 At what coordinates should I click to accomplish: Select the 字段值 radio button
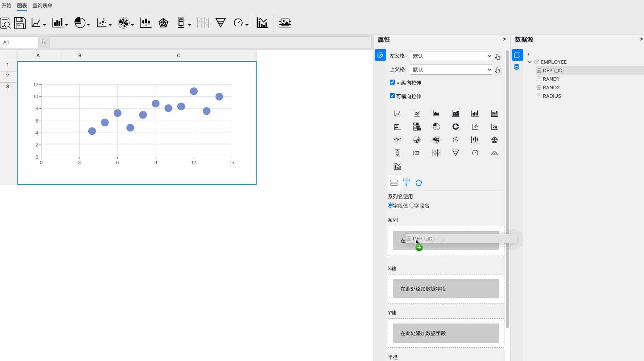pyautogui.click(x=390, y=205)
